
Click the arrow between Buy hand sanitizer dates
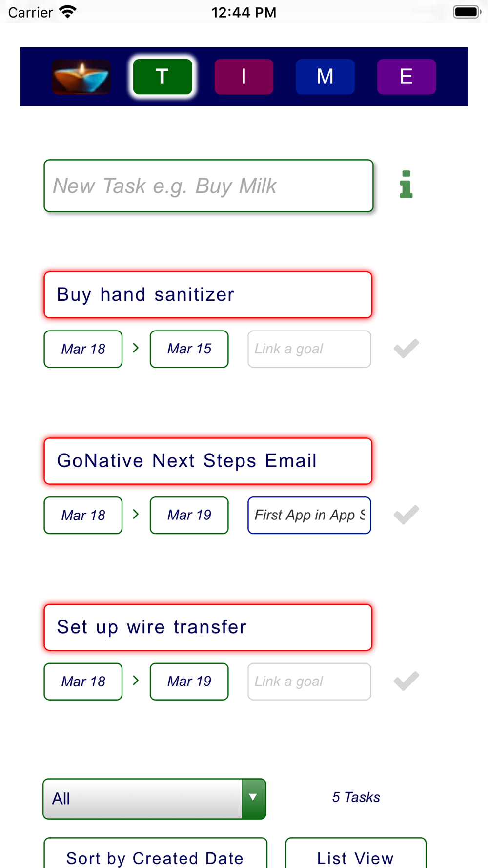pyautogui.click(x=136, y=348)
